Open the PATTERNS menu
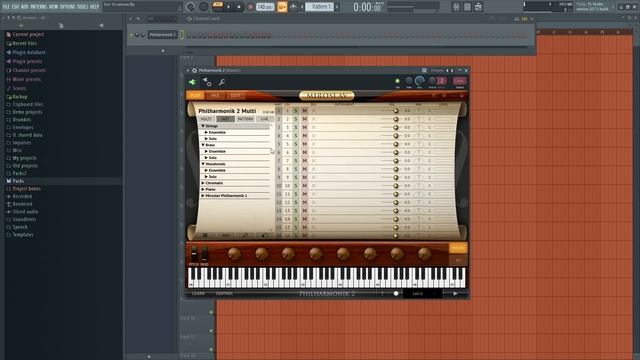 [x=38, y=7]
